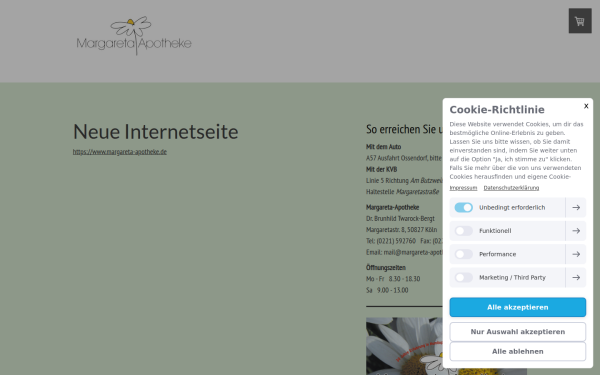Click the Sa 9.00 - 13.00 hours
The image size is (600, 375).
(x=387, y=290)
